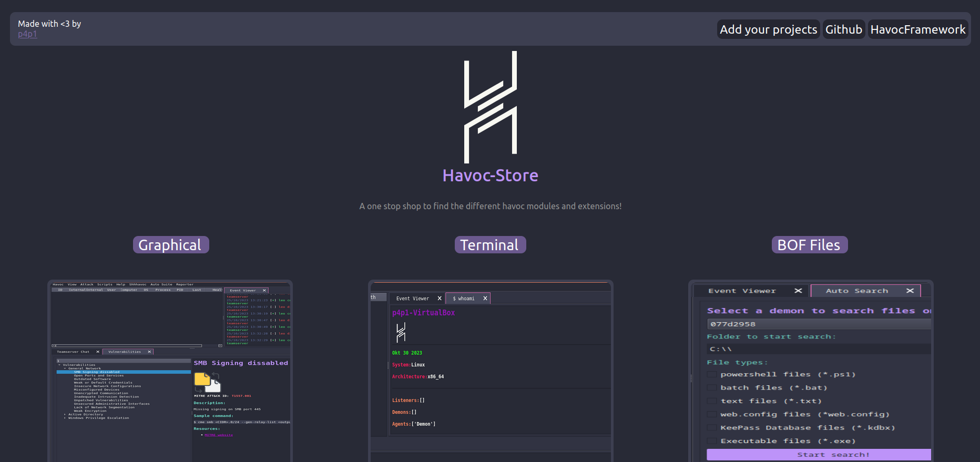Close the Auto Search tab with X

point(910,291)
